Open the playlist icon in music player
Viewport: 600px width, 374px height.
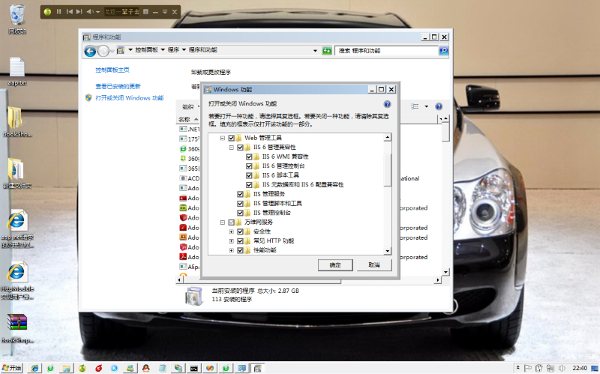pyautogui.click(x=145, y=12)
